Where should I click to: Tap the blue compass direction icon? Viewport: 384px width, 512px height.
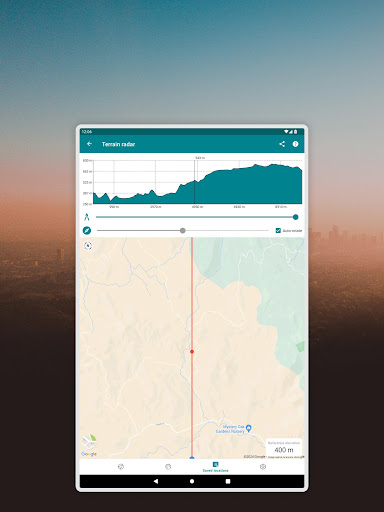pos(87,230)
